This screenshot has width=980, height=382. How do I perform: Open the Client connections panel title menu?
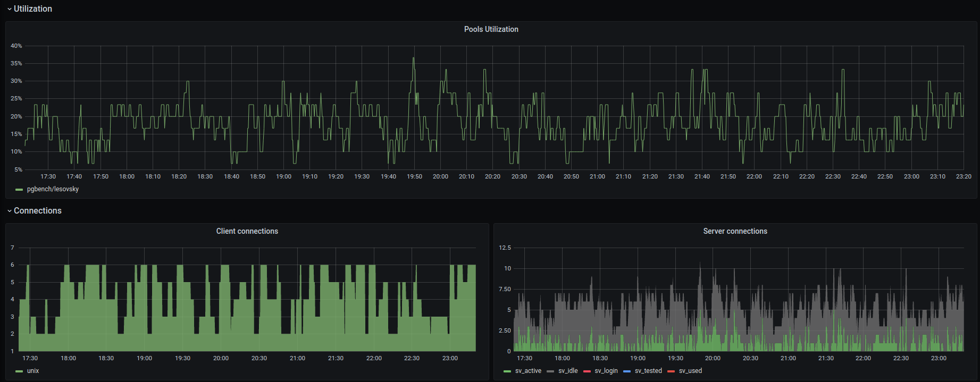coord(247,231)
